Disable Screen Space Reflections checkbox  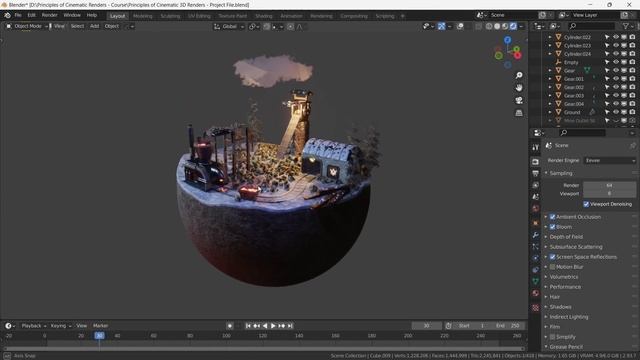point(552,257)
